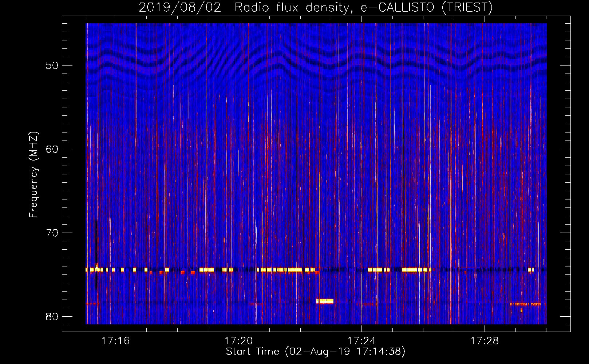Select the Frequency (MHZ) axis label
The width and height of the screenshot is (589, 364).
pyautogui.click(x=33, y=175)
